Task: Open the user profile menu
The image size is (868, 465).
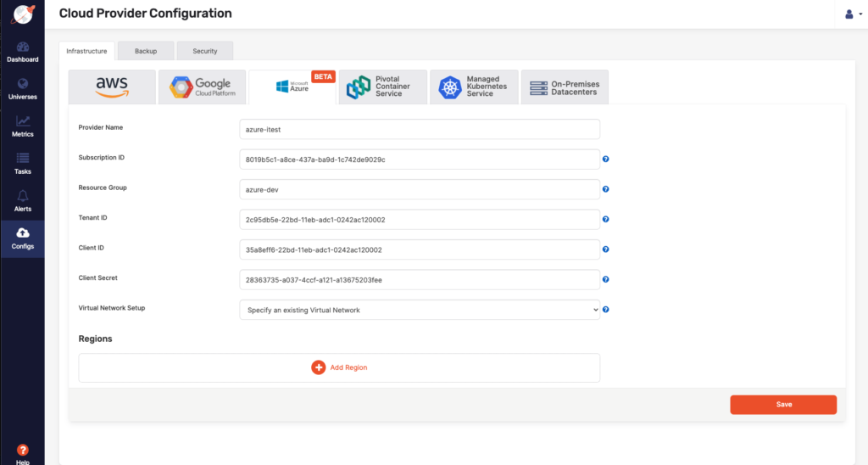Action: pos(850,14)
